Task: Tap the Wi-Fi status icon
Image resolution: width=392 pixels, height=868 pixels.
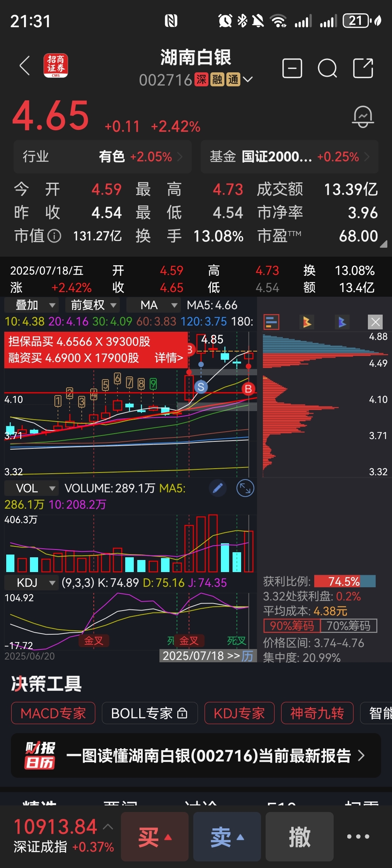Action: tap(278, 21)
